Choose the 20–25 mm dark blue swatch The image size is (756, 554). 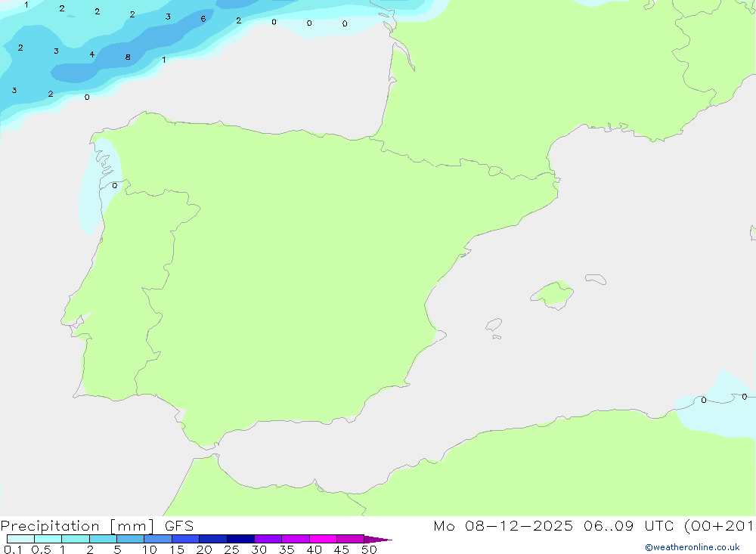[x=213, y=539]
